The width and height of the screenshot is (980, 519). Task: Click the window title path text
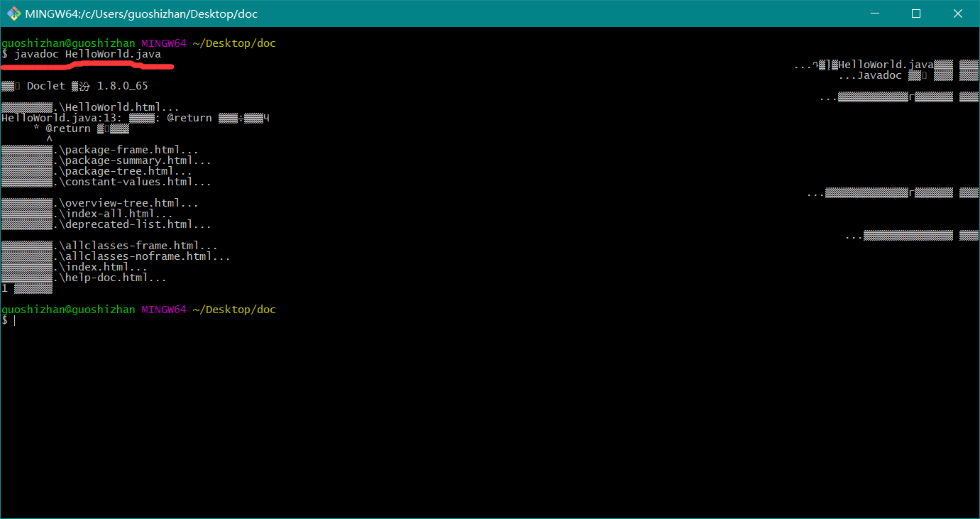coord(141,14)
